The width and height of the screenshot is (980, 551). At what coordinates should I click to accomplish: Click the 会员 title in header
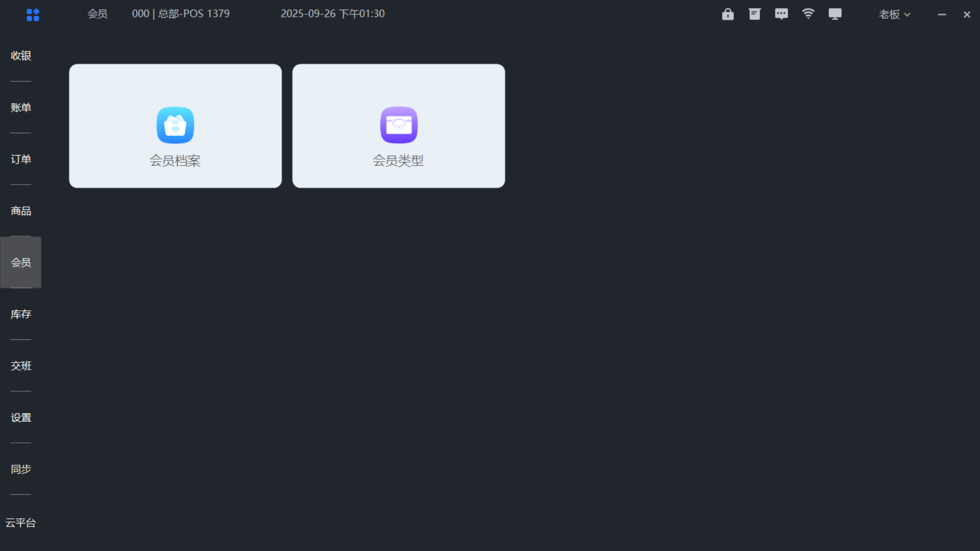point(97,14)
